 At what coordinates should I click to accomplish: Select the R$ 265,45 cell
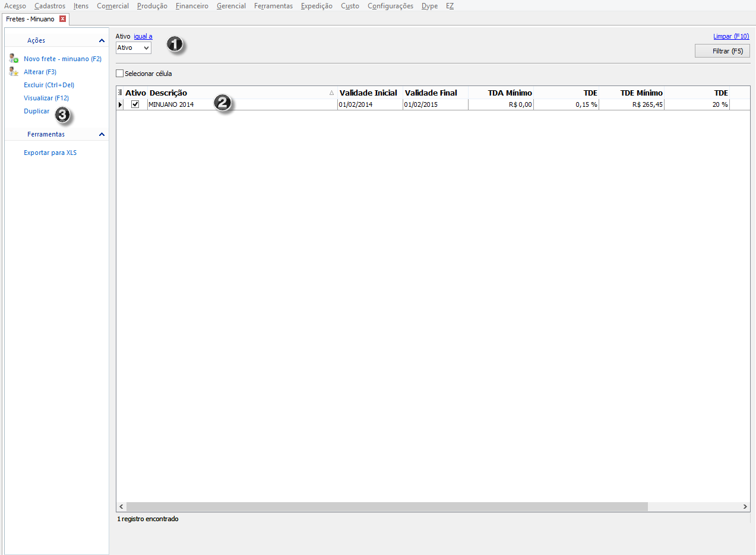(x=631, y=104)
